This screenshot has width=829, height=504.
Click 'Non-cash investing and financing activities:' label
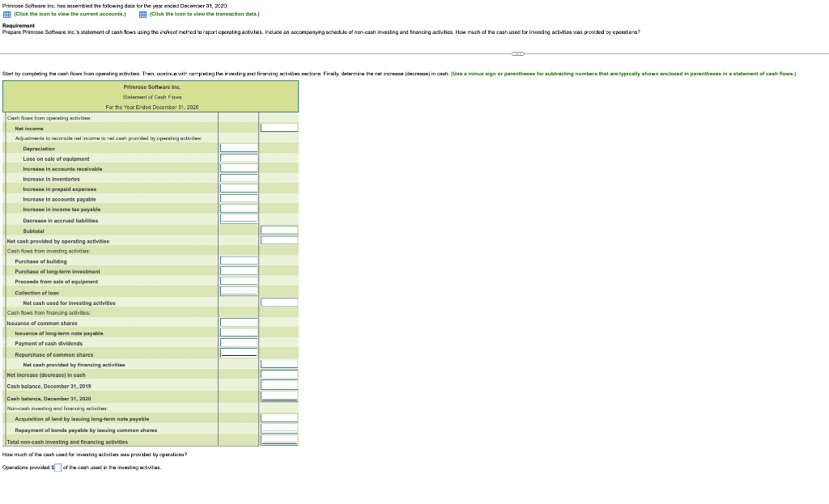point(57,409)
